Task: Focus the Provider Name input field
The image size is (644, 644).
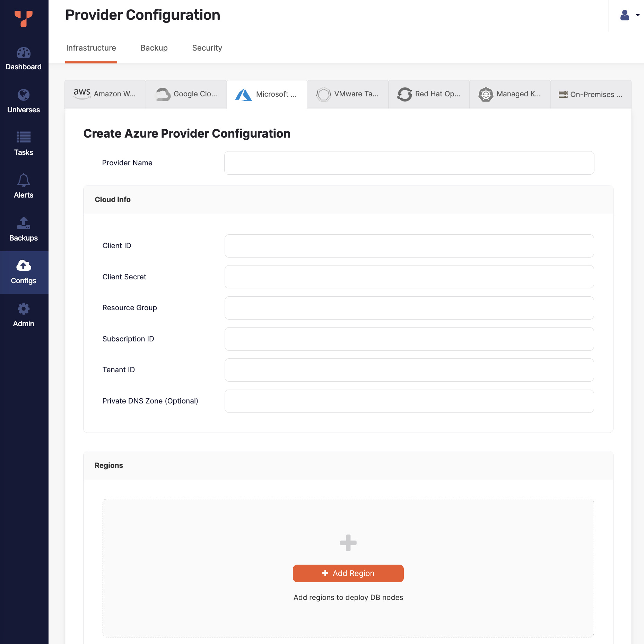Action: 409,163
